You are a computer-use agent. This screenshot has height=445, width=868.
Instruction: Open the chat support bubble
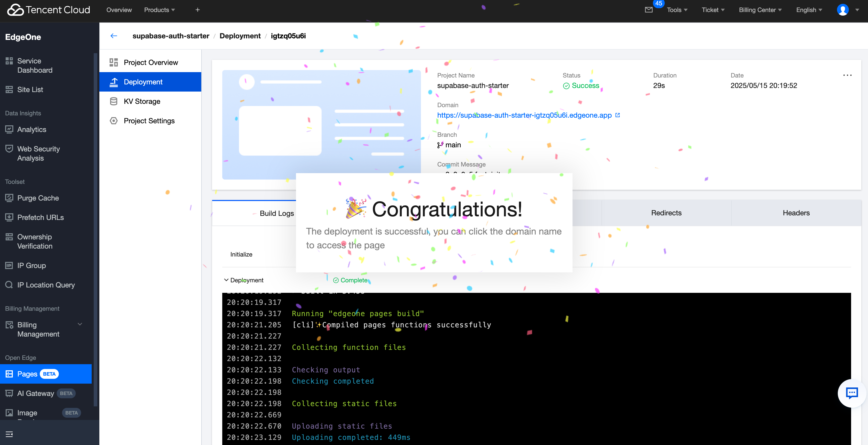(x=852, y=393)
